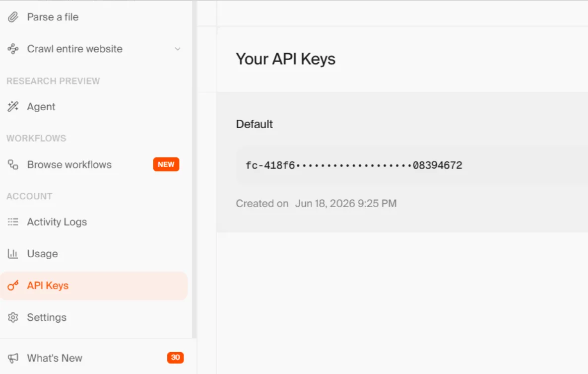Screen dimensions: 588x374
Task: Click the orange key icon for API Keys
Action: click(13, 286)
